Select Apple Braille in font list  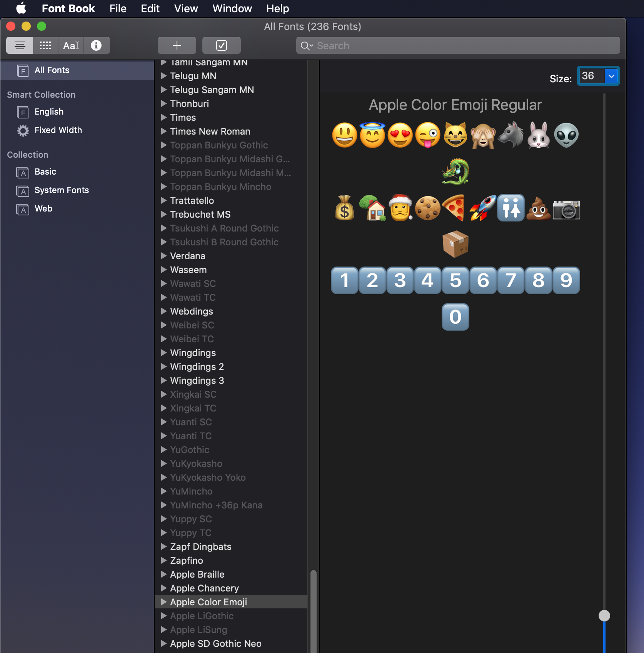pyautogui.click(x=231, y=574)
